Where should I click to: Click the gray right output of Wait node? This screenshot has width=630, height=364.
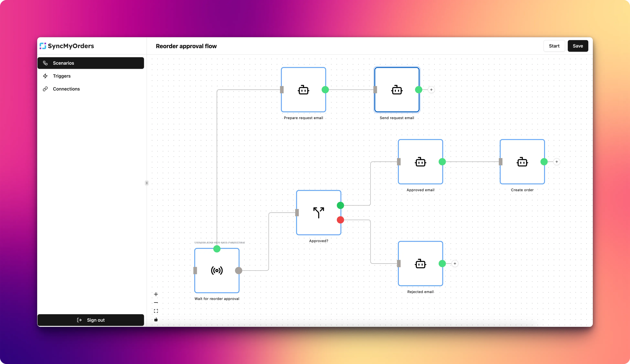pos(239,271)
